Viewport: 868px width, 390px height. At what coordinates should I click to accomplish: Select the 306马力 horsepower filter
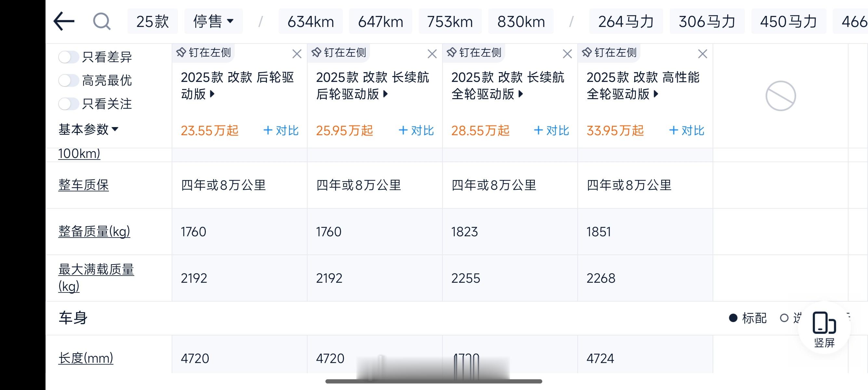click(707, 21)
